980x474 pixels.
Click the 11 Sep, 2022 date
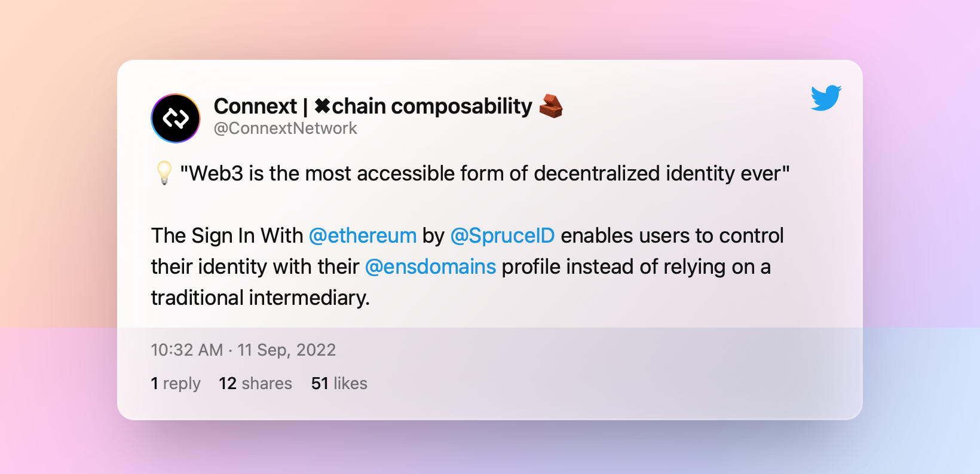tap(287, 350)
